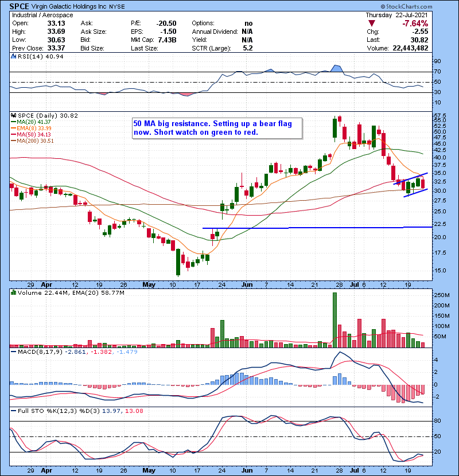Select the SPCE ticker symbol in the header
The image size is (459, 476).
(20, 6)
